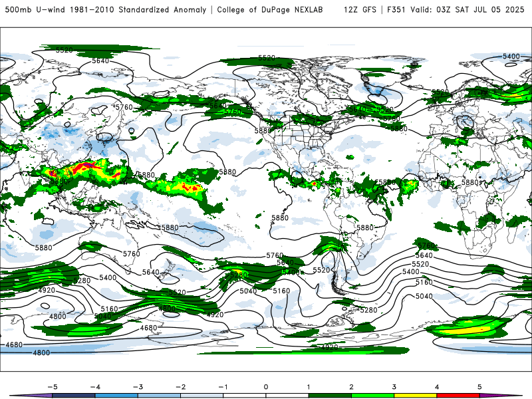Select the yellow 3 to 4 colorbar segment
Screen dimensions: 532x399
415,396
